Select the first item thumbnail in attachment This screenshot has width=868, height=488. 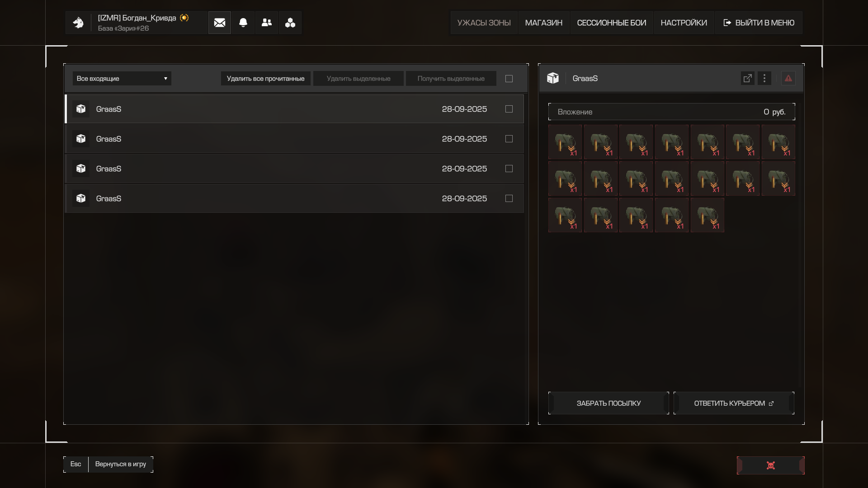click(x=565, y=142)
